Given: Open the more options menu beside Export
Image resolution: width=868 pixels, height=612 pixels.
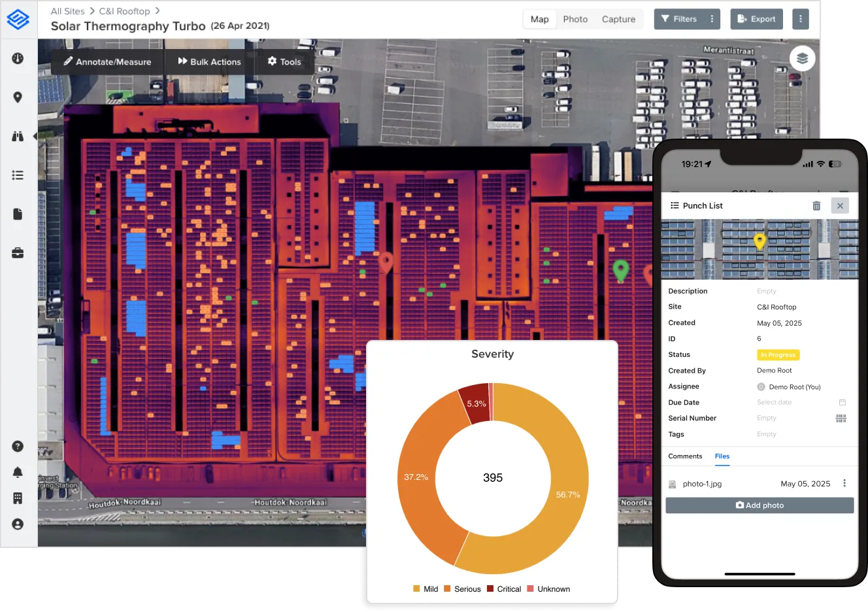Looking at the screenshot, I should tap(801, 19).
